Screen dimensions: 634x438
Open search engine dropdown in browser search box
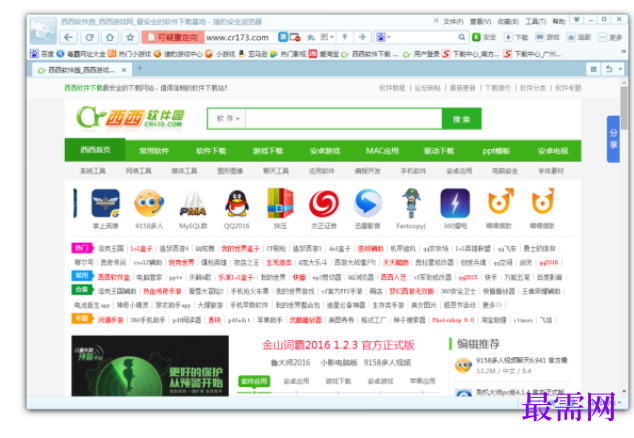pyautogui.click(x=383, y=37)
